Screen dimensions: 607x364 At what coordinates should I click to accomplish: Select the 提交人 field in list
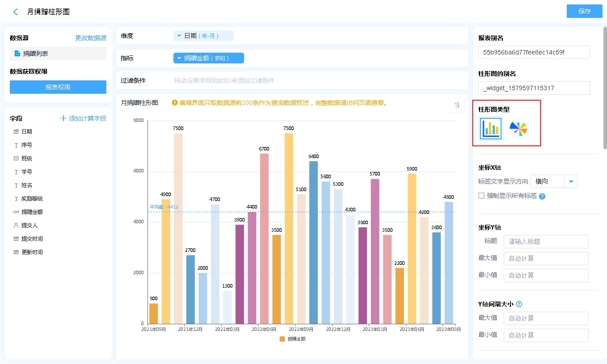(x=30, y=226)
